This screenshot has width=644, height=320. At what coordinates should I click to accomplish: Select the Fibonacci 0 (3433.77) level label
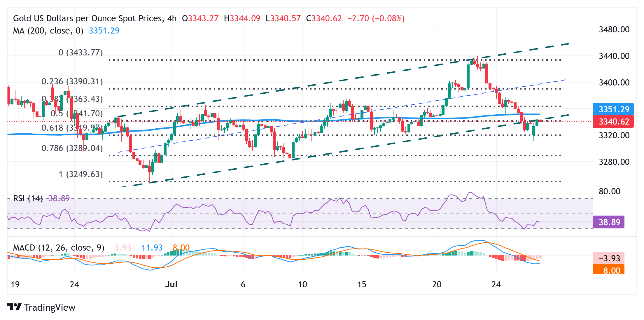coord(80,53)
